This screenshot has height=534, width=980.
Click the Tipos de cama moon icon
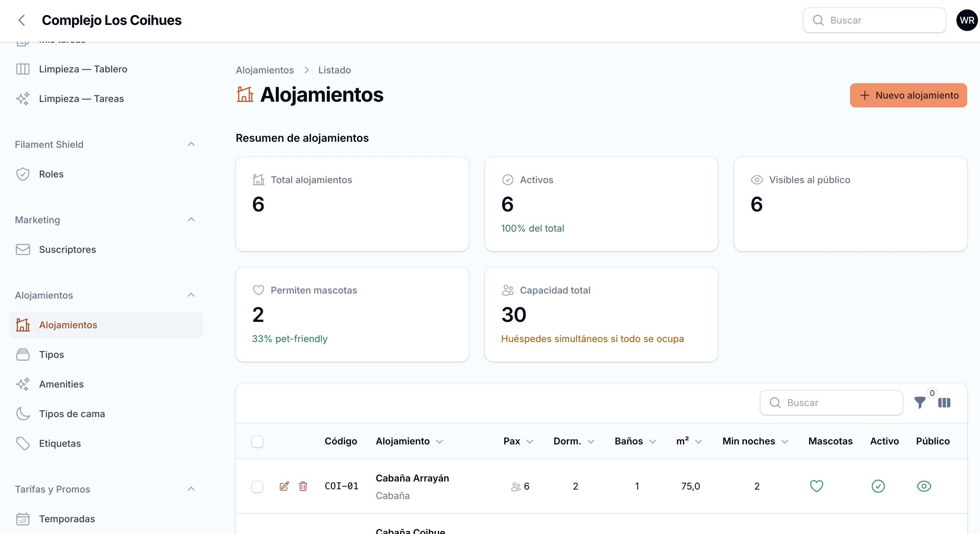tap(23, 413)
